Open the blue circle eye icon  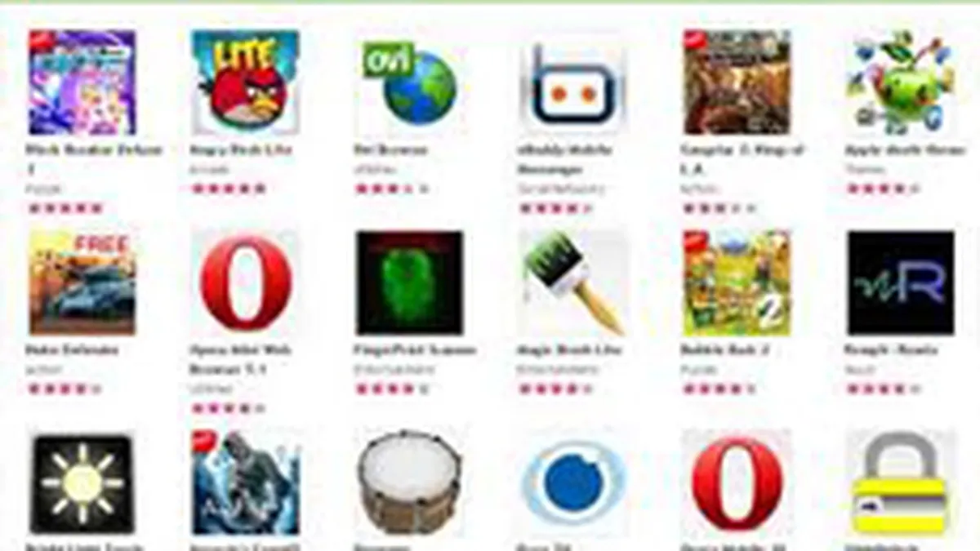tap(572, 483)
